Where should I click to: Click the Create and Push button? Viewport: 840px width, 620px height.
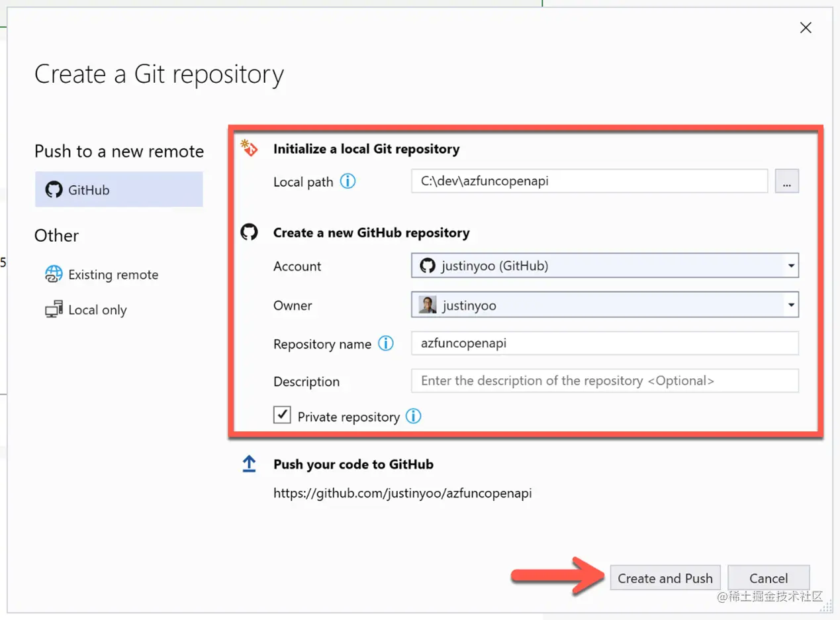click(x=665, y=578)
